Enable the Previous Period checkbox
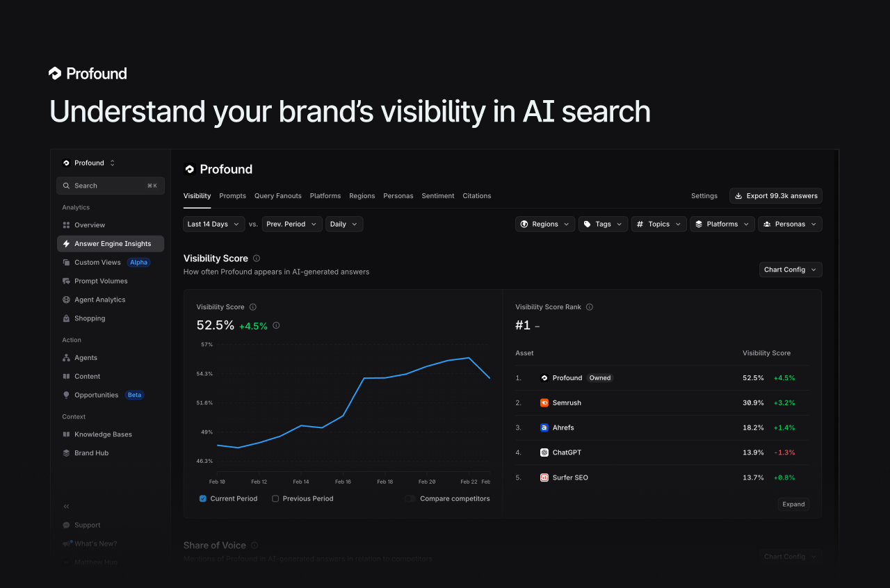The image size is (890, 588). [x=275, y=498]
